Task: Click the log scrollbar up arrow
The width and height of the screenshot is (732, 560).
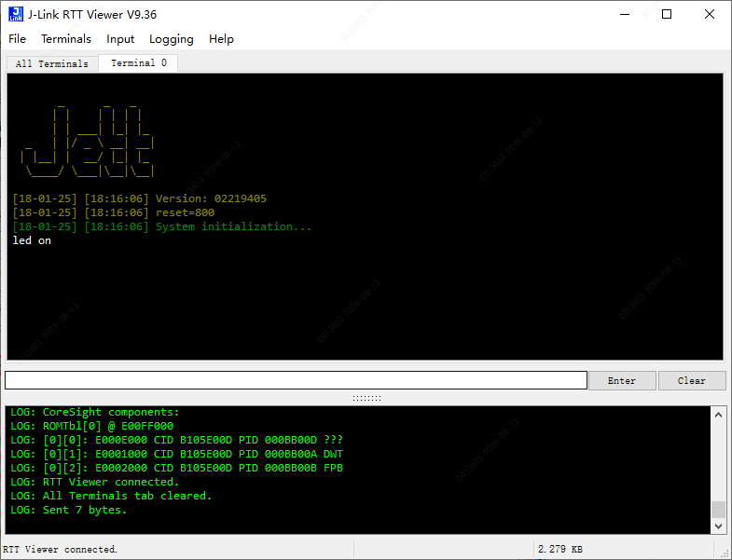Action: (x=718, y=415)
